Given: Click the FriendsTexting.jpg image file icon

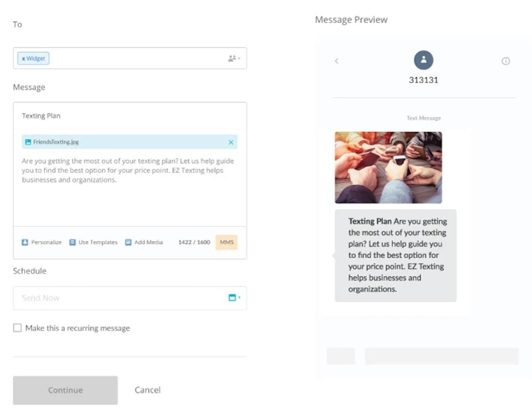Looking at the screenshot, I should tap(28, 142).
